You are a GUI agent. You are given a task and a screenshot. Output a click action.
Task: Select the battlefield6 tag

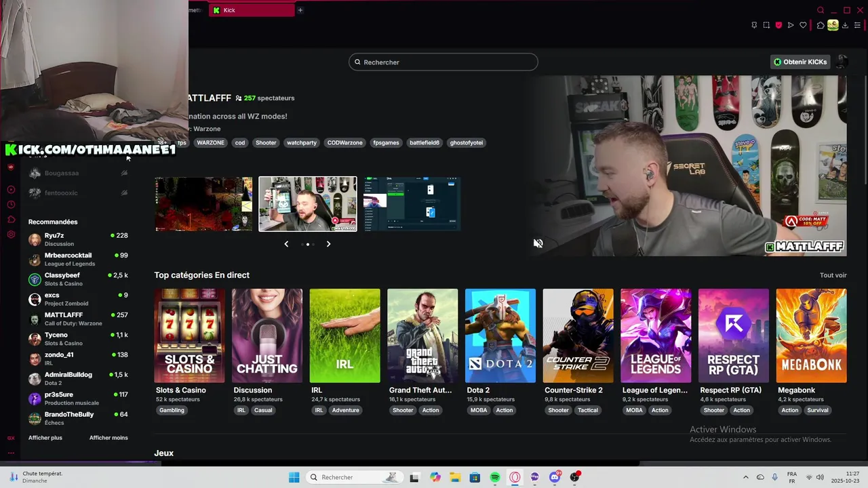(425, 143)
